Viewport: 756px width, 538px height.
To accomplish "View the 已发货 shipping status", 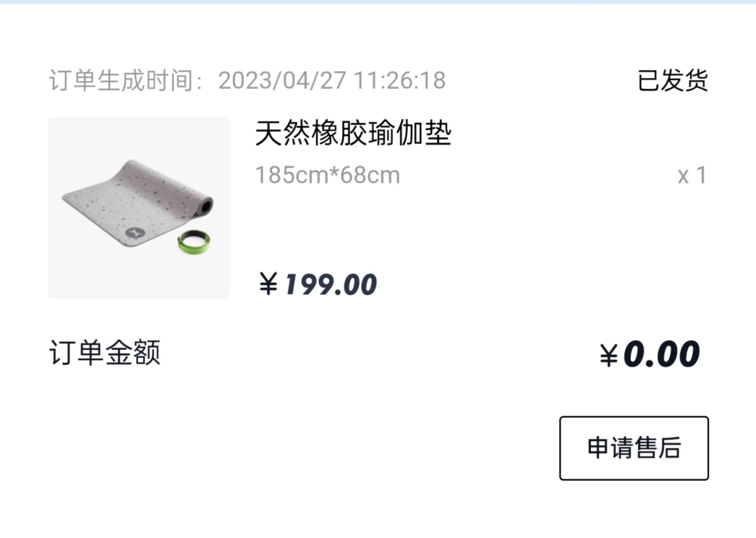I will point(673,80).
